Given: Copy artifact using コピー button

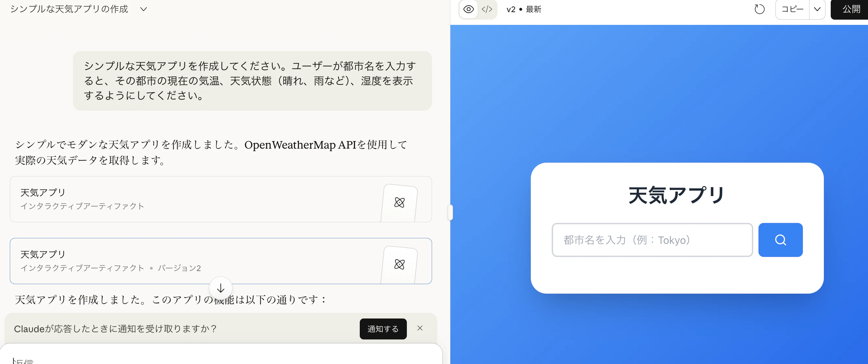Looking at the screenshot, I should point(791,9).
